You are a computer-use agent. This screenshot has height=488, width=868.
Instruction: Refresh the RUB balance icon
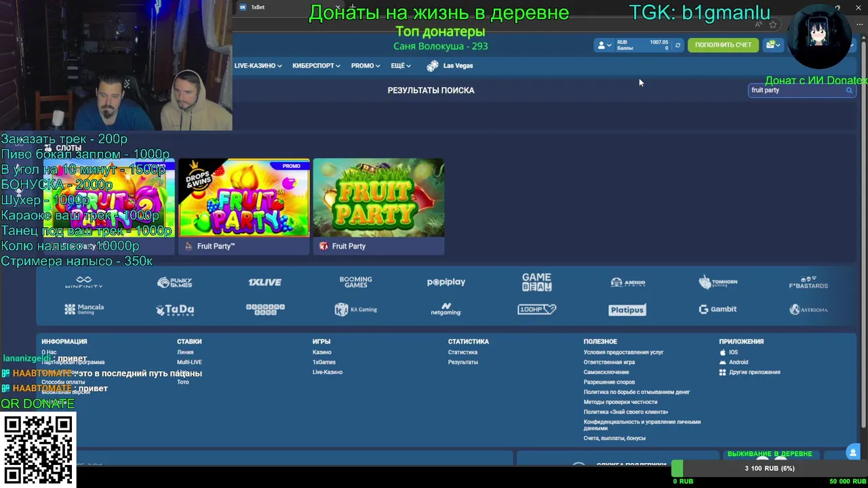pos(677,45)
